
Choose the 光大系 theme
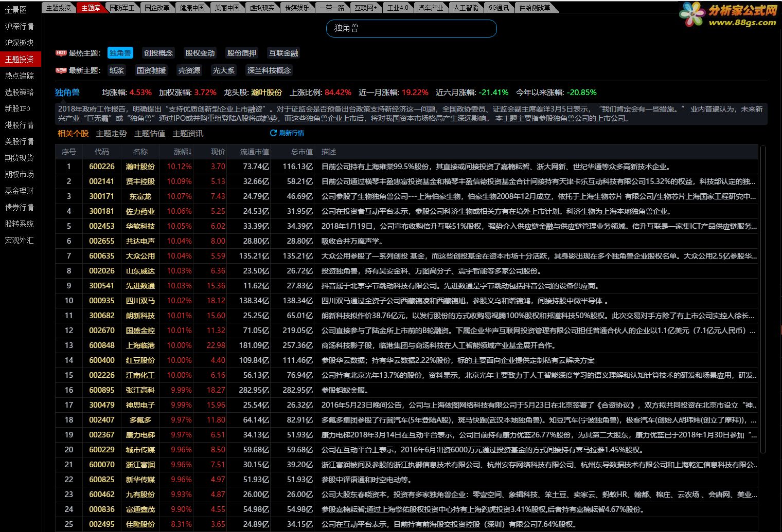(224, 70)
